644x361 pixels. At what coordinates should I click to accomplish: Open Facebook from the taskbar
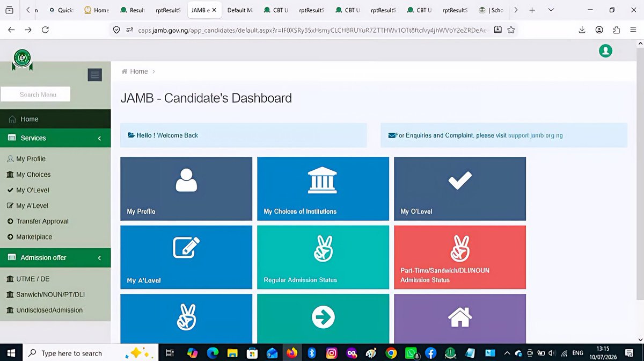[x=430, y=353]
